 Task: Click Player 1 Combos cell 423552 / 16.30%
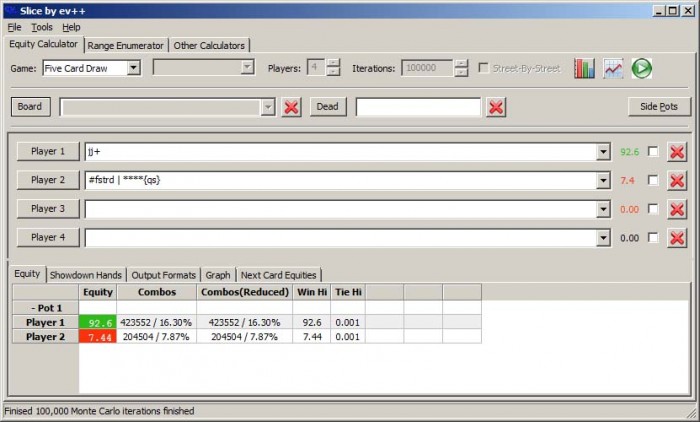click(156, 322)
